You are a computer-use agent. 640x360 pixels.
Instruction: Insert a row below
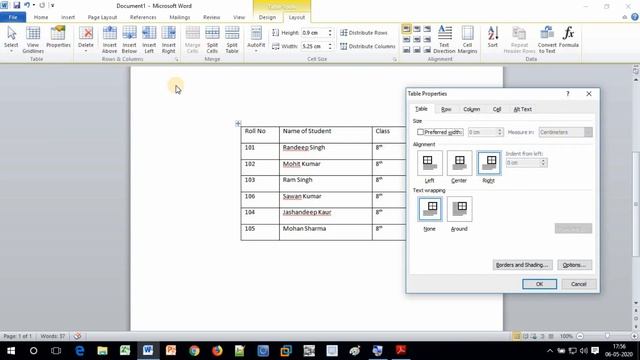pos(129,40)
